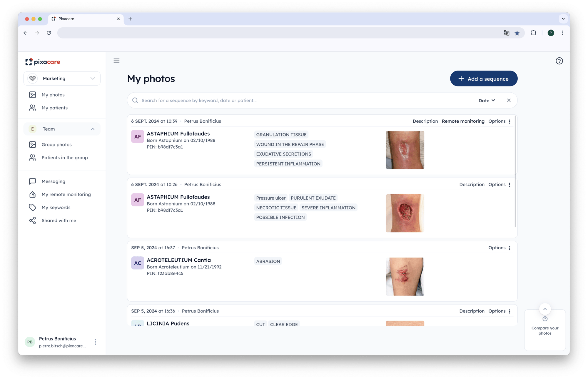Viewport: 588px width, 379px height.
Task: Open Remote monitoring for the first sequence
Action: [463, 121]
